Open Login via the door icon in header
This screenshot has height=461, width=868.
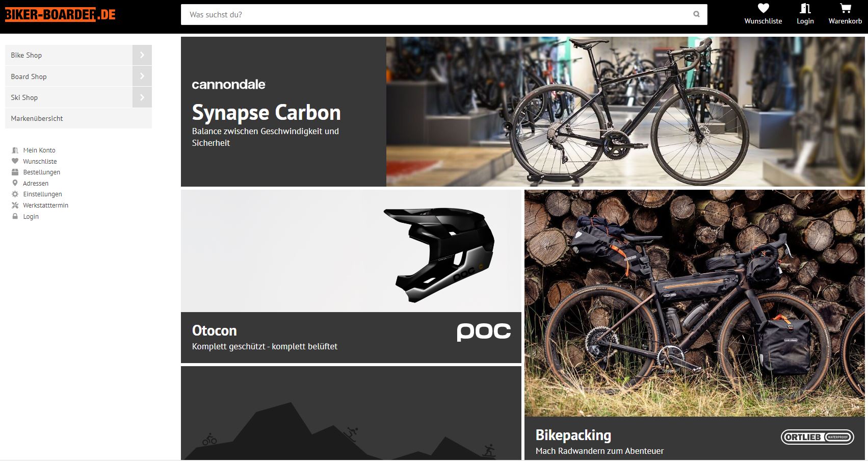[805, 9]
